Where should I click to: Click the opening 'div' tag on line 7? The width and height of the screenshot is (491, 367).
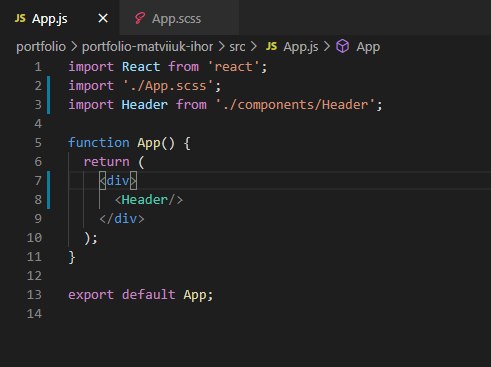click(118, 181)
